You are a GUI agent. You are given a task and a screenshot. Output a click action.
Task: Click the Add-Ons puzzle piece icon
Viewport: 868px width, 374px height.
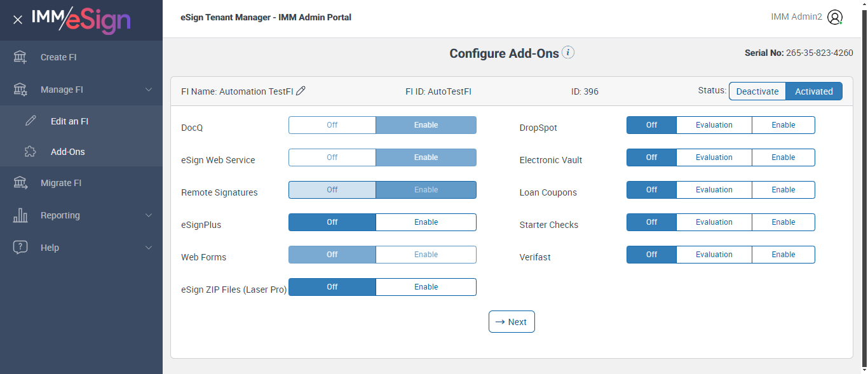pyautogui.click(x=31, y=152)
